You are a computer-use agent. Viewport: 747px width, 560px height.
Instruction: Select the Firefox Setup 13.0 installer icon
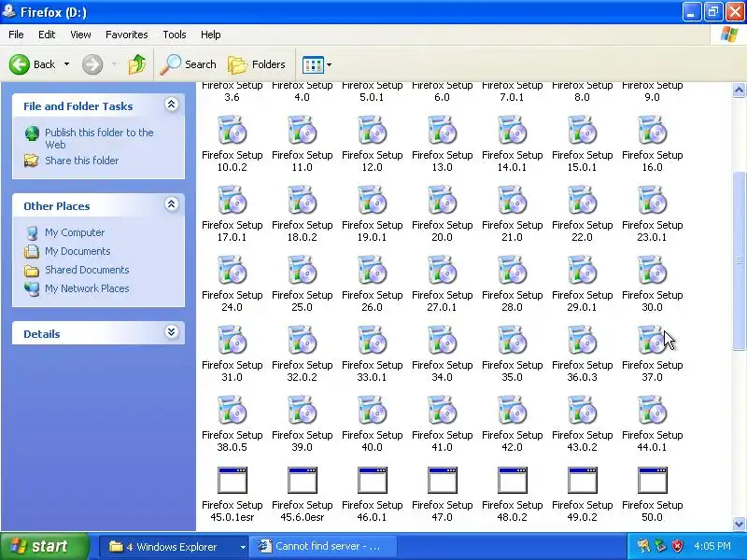point(442,130)
